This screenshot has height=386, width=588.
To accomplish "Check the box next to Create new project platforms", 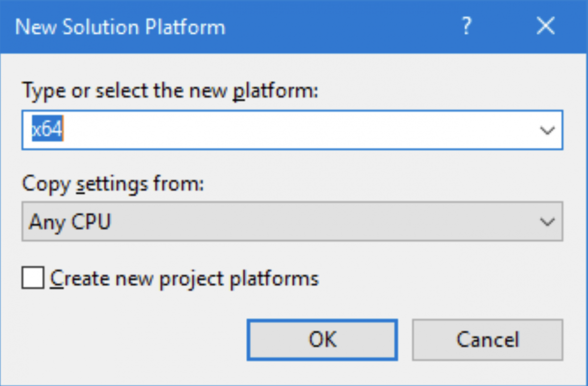I will coord(32,278).
